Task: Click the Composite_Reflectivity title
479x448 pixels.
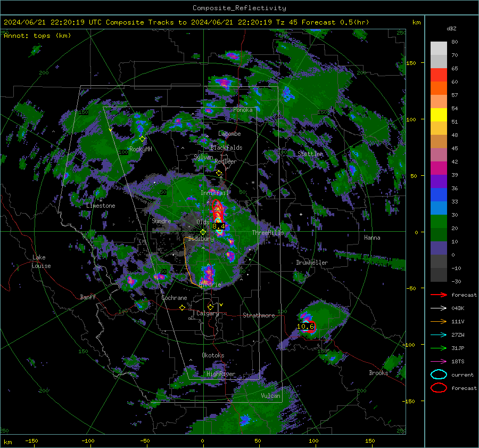Action: pyautogui.click(x=239, y=8)
